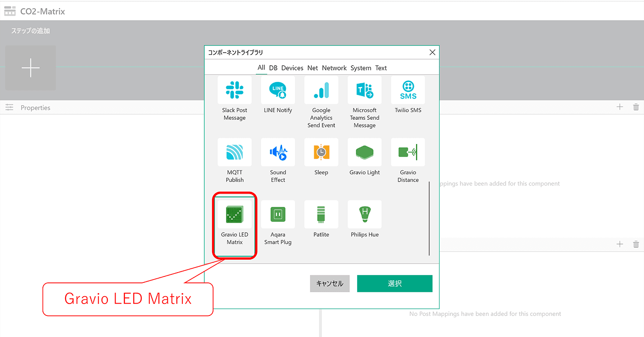Image resolution: width=644 pixels, height=337 pixels.
Task: Click the CO2-Matrix title icon
Action: point(10,11)
